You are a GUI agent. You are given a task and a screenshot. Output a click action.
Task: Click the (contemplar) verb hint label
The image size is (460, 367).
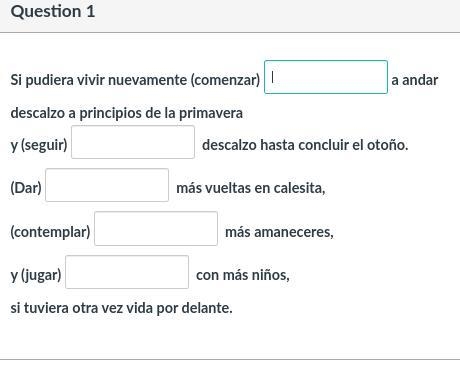[50, 232]
